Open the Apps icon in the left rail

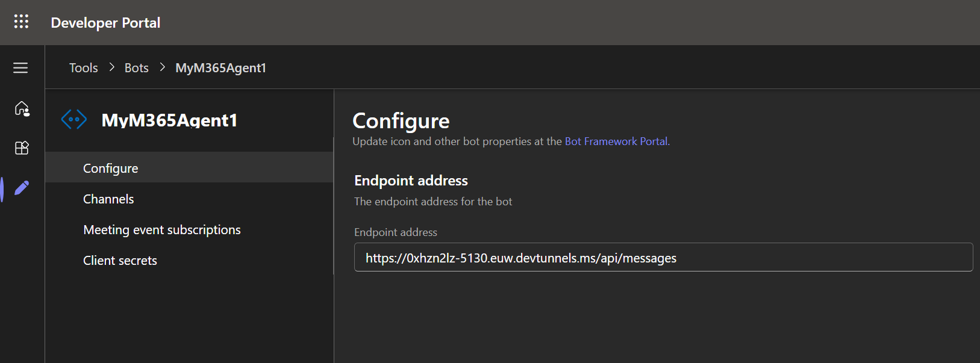22,148
